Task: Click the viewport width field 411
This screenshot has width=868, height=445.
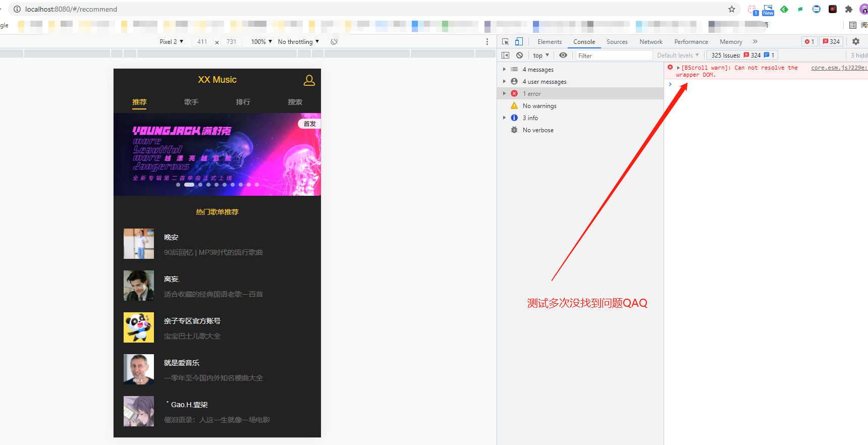Action: (x=202, y=42)
